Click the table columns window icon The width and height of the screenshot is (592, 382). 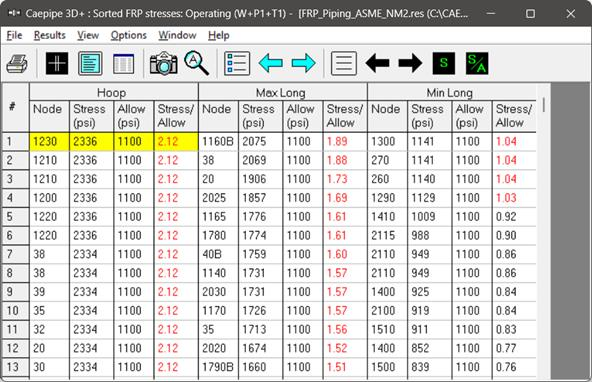click(123, 63)
